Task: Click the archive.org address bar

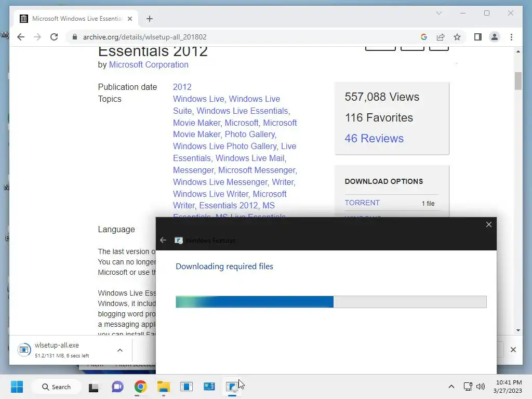Action: [x=244, y=37]
